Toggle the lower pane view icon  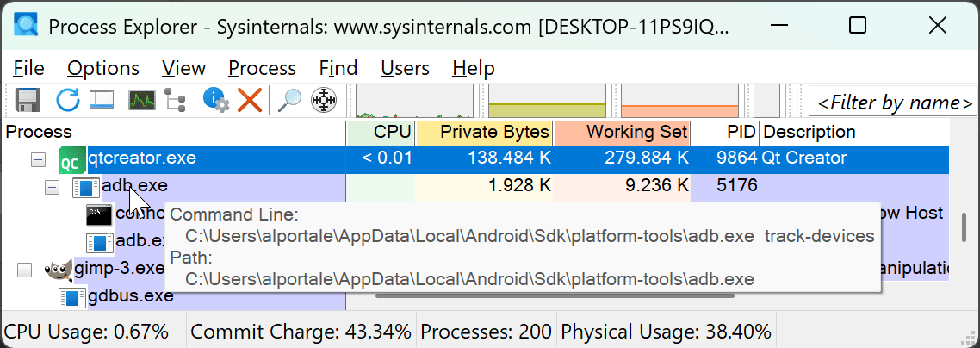click(102, 100)
